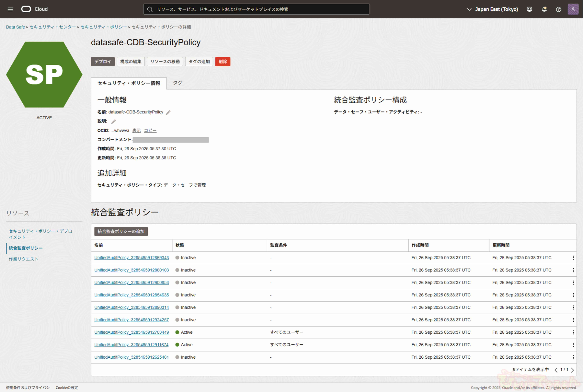The height and width of the screenshot is (392, 583).
Task: Open the notifications bell
Action: [544, 9]
